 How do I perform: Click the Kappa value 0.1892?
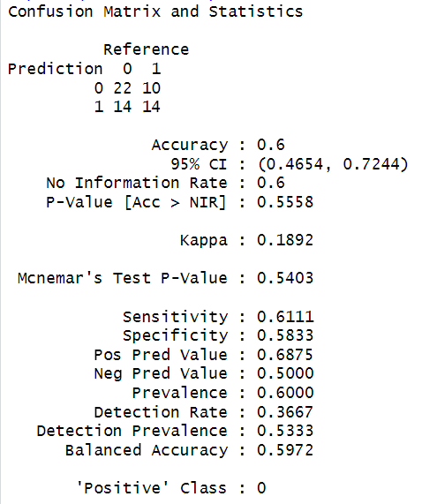coord(285,240)
